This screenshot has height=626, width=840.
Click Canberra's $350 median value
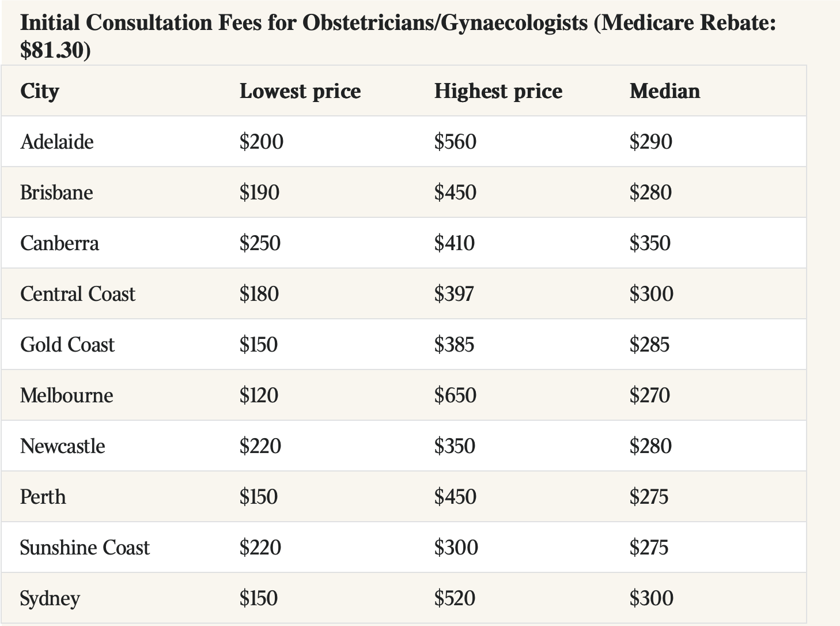(x=650, y=243)
